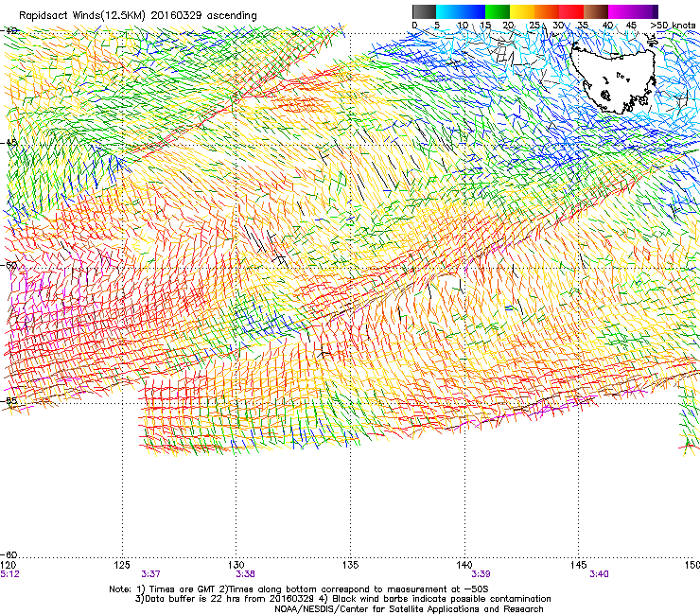
Task: Click the green 15-20 knots legend swatch
Action: click(498, 11)
